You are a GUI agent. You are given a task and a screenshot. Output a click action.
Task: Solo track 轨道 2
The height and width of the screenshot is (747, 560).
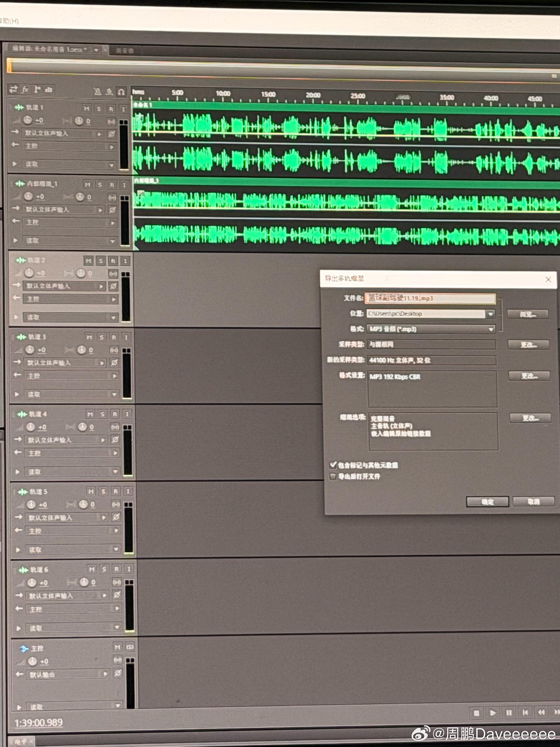click(101, 261)
